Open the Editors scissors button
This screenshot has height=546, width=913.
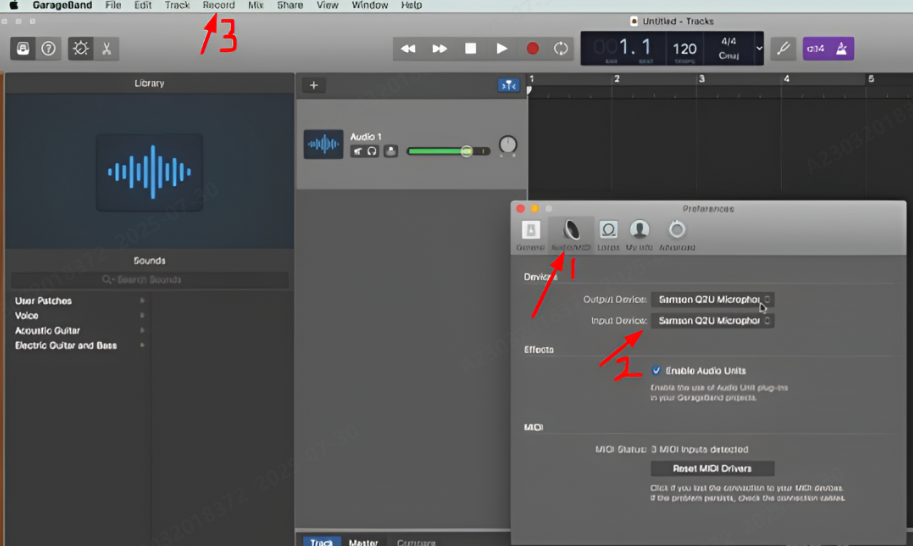[x=107, y=48]
